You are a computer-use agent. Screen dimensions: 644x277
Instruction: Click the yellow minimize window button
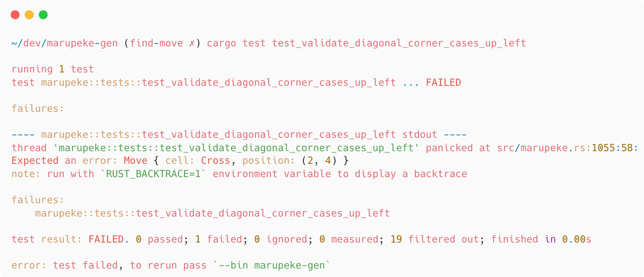pyautogui.click(x=29, y=15)
